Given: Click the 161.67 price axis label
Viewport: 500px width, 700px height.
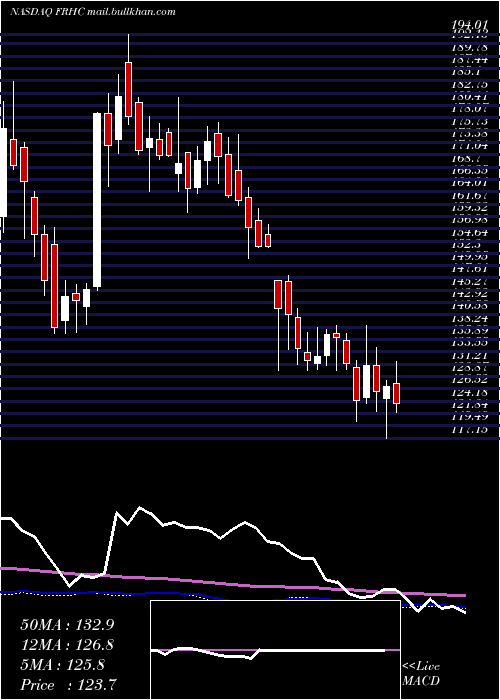Looking at the screenshot, I should coord(469,195).
